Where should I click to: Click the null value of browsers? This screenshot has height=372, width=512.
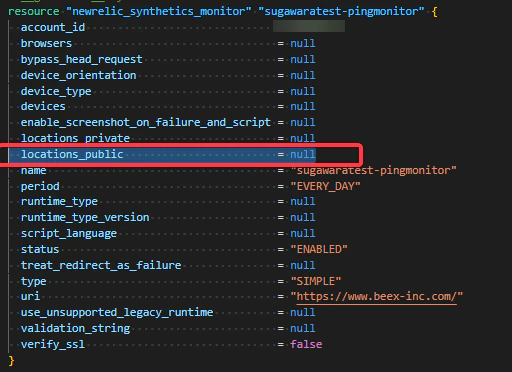click(x=303, y=43)
